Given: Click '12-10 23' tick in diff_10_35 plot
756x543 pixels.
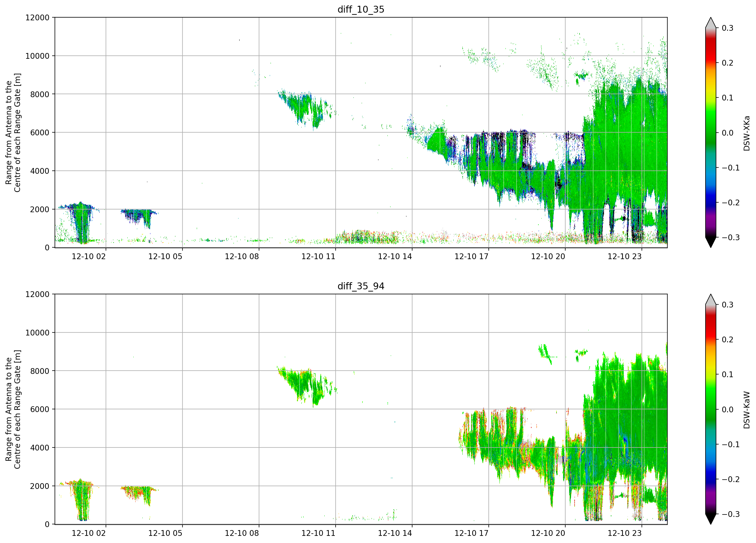Looking at the screenshot, I should [x=625, y=256].
